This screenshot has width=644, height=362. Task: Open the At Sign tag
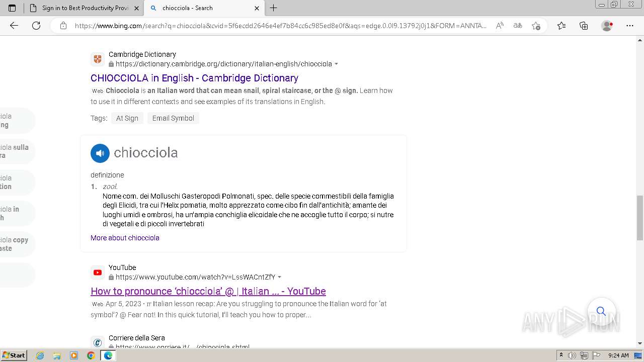(127, 118)
